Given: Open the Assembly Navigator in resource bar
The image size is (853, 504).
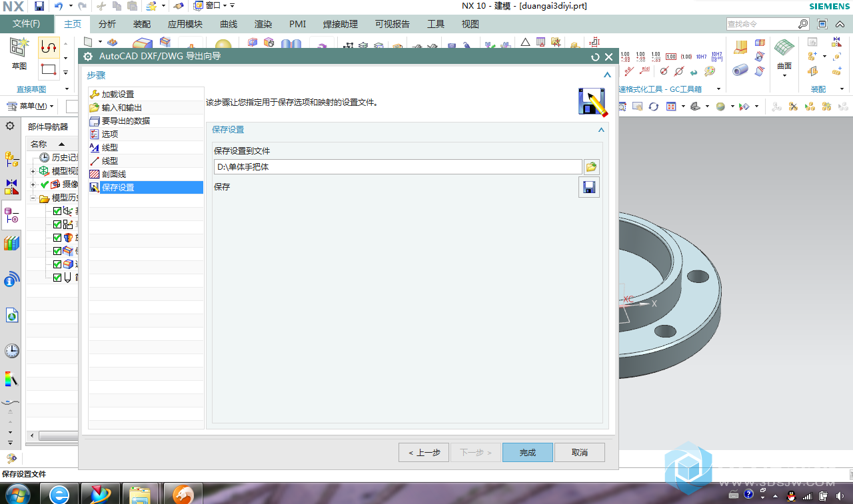Looking at the screenshot, I should coord(11,158).
